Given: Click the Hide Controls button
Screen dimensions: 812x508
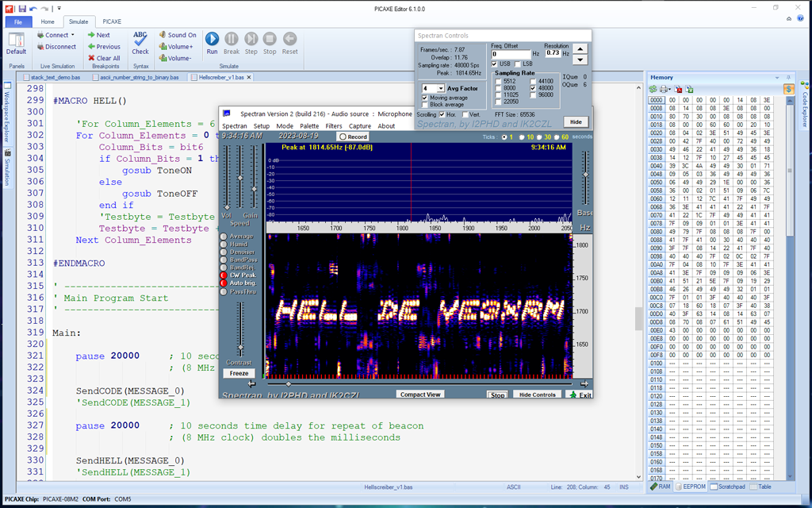Looking at the screenshot, I should (537, 394).
